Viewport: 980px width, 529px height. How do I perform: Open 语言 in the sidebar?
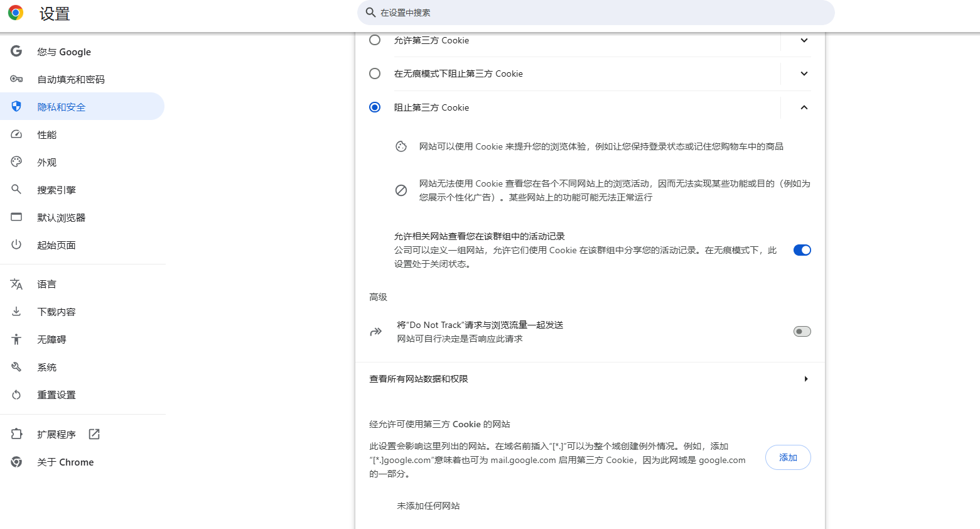(82, 284)
